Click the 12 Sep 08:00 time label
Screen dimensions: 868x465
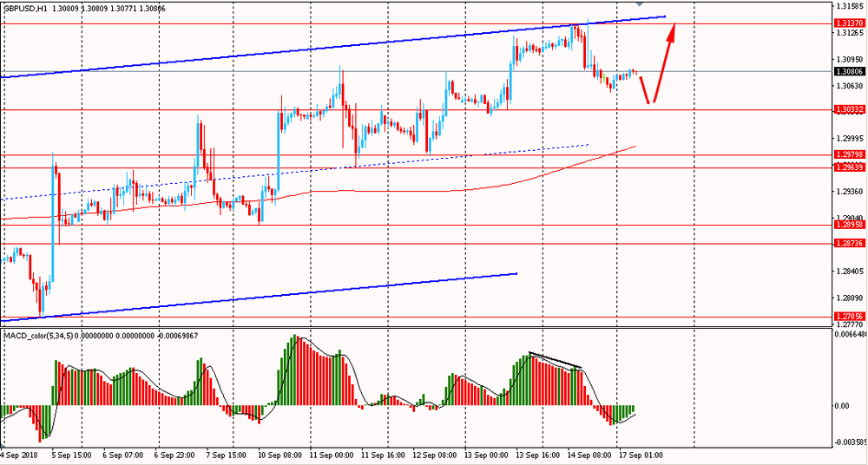coord(435,455)
